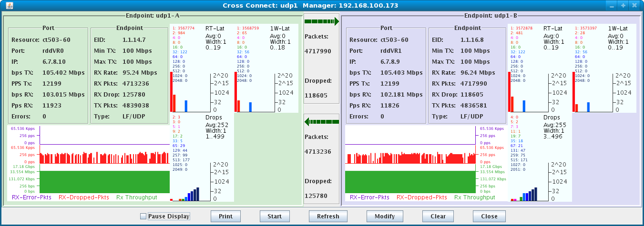This screenshot has height=226, width=644.
Task: Click the green left-pointing B-to-A arrow
Action: [321, 122]
